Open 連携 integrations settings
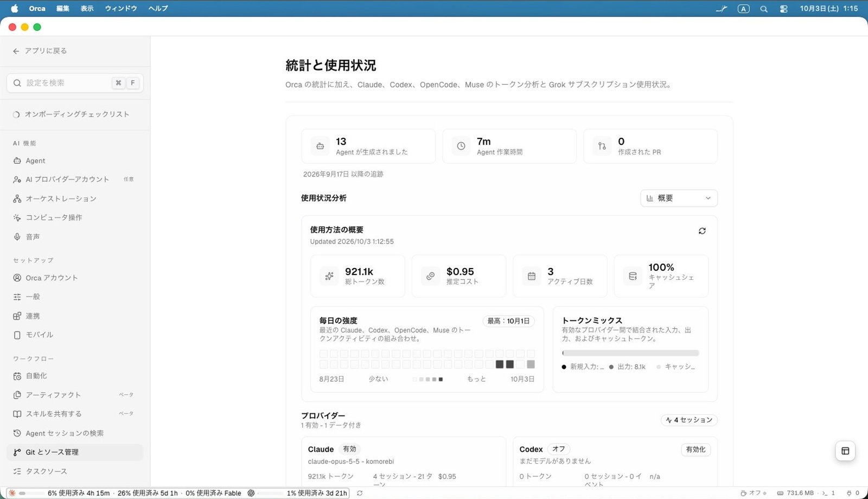 (75, 316)
